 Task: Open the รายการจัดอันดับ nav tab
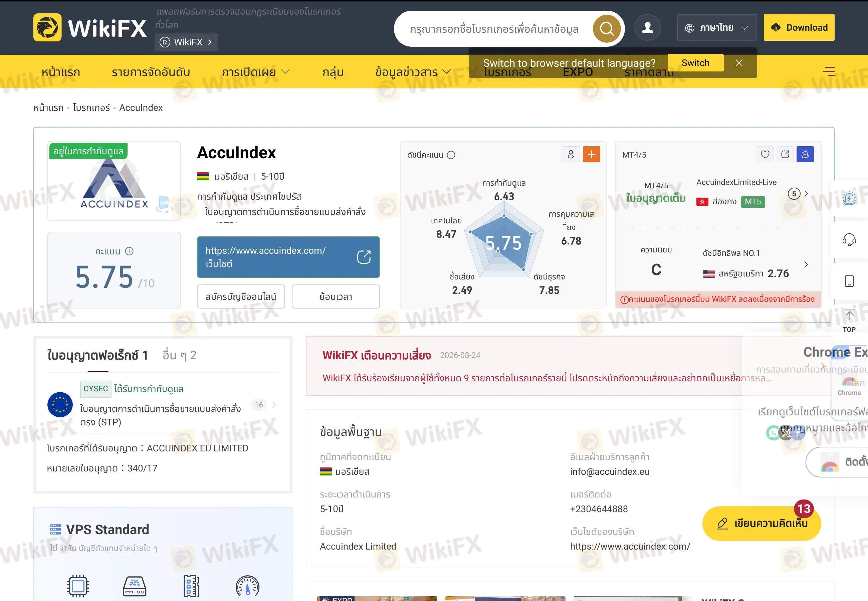[151, 72]
